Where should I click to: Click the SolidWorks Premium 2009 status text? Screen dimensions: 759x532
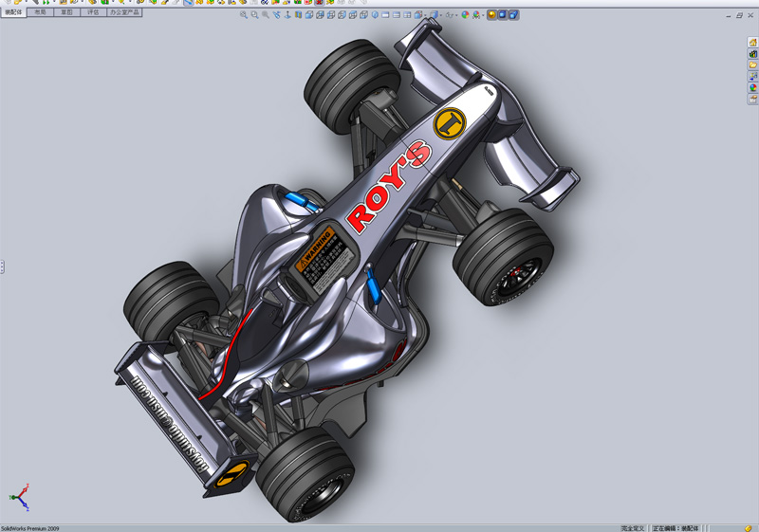click(30, 528)
